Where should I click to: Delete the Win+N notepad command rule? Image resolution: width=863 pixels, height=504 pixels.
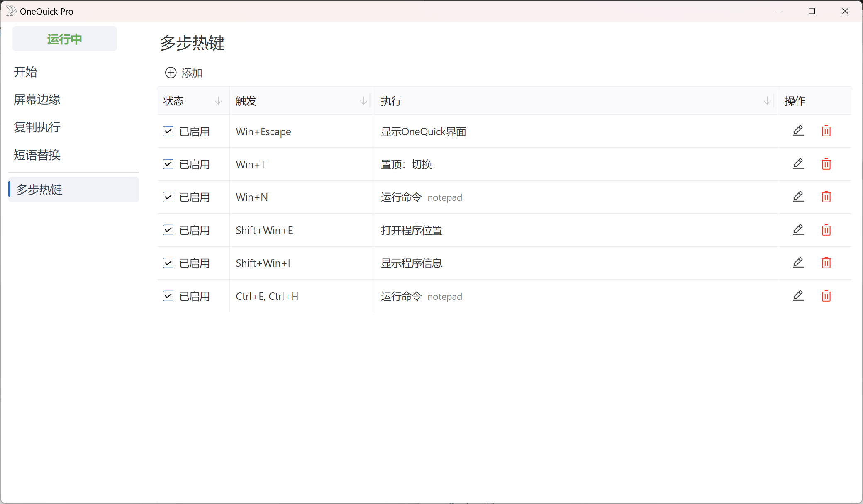826,197
